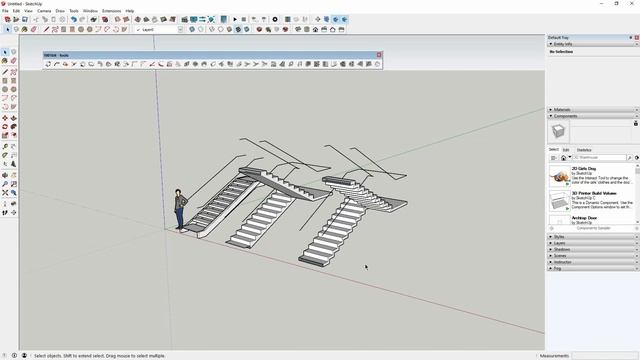640x360 pixels.
Task: Pick the Offset tool
Action: pos(13,136)
